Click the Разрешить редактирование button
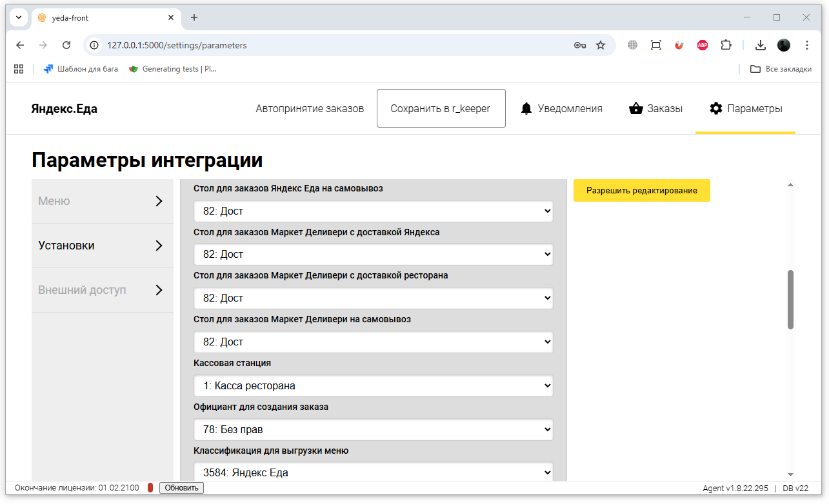 tap(641, 191)
